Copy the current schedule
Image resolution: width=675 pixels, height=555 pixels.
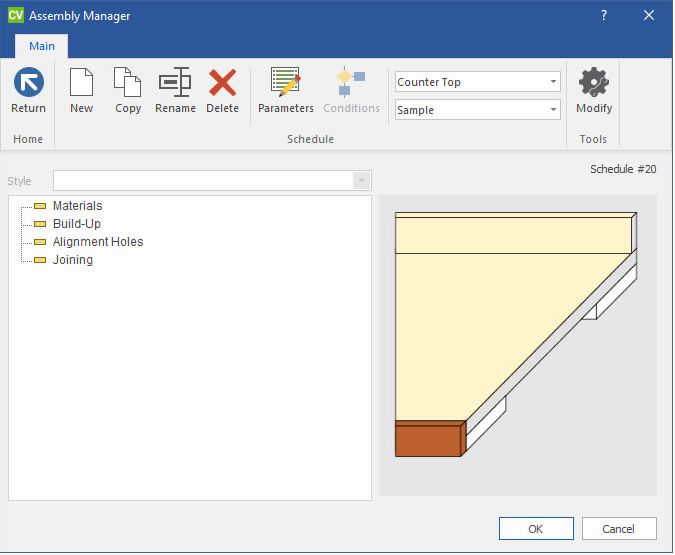point(127,83)
